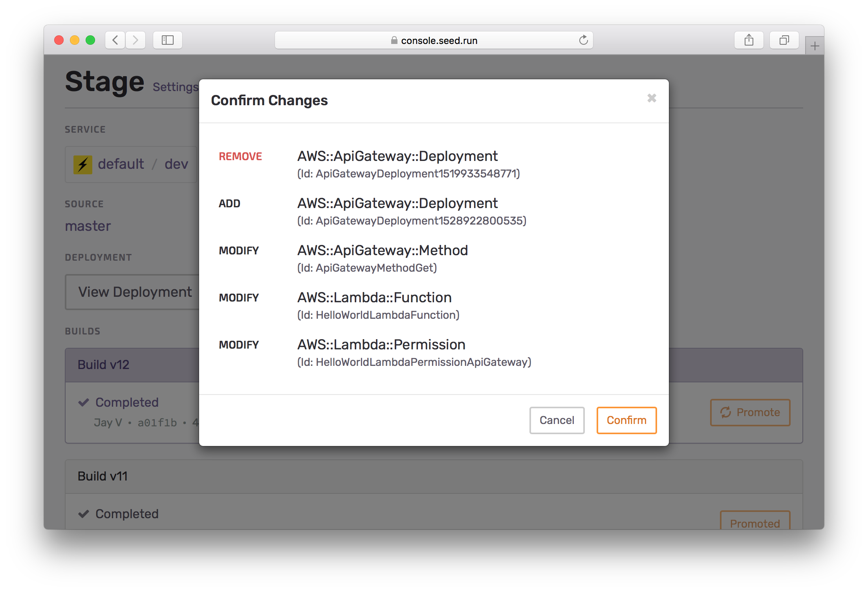Image resolution: width=868 pixels, height=592 pixels.
Task: Open a new tab with plus icon
Action: pyautogui.click(x=815, y=46)
